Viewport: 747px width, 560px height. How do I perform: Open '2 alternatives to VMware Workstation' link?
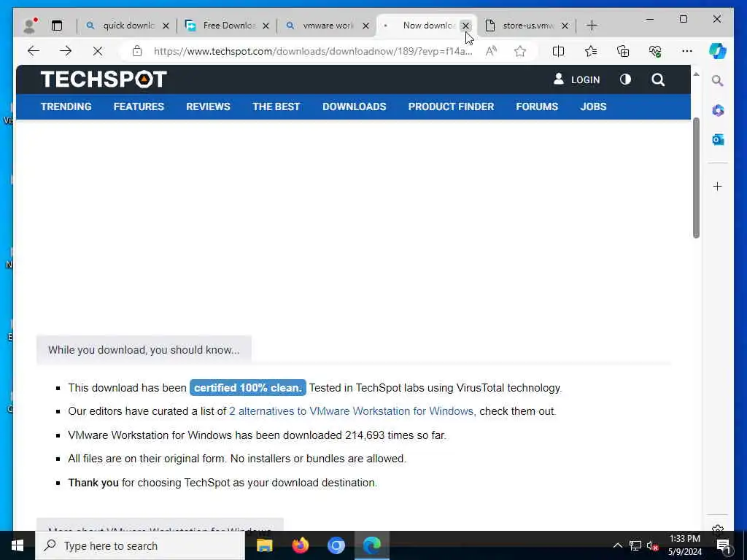(x=352, y=411)
